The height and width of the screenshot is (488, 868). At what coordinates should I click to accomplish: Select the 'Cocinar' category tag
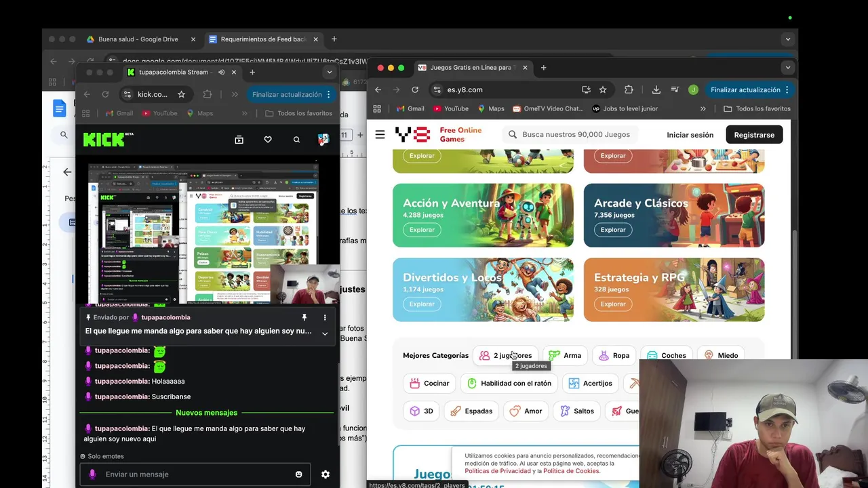(x=429, y=383)
